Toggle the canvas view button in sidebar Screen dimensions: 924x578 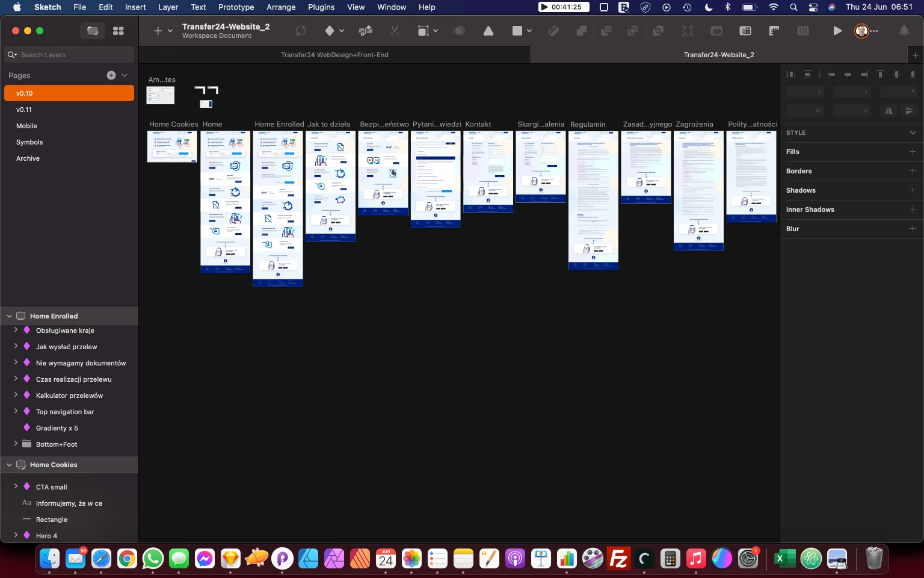pyautogui.click(x=93, y=31)
